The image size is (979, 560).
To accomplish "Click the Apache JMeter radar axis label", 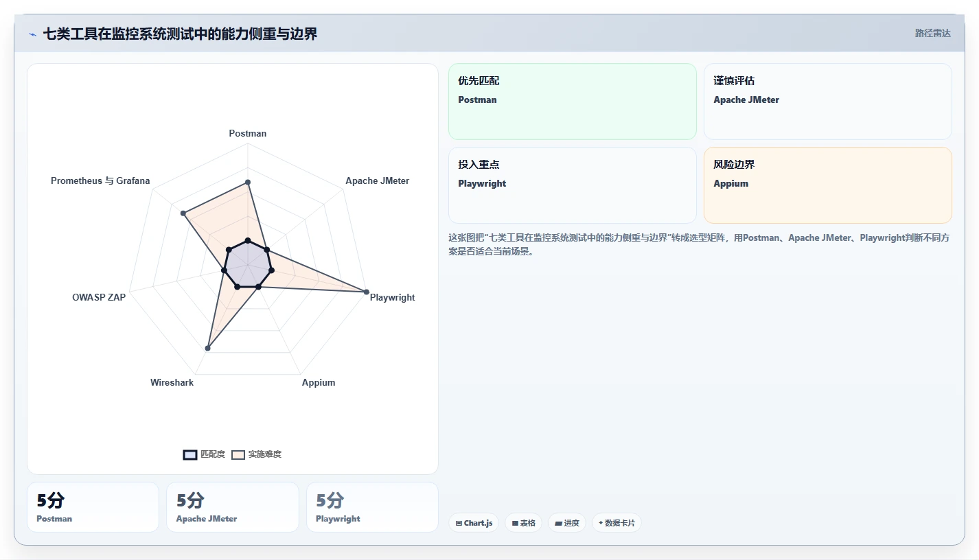I will coord(377,181).
